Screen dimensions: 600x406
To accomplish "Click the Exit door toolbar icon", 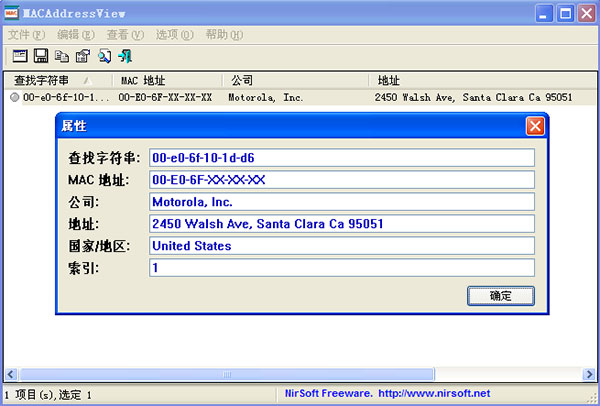I will click(125, 56).
